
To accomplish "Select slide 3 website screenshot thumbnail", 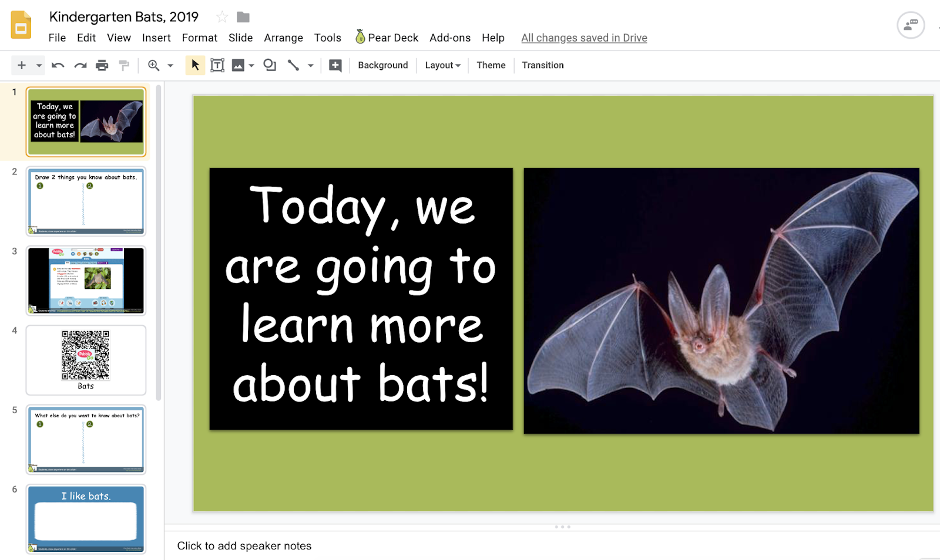I will [86, 281].
